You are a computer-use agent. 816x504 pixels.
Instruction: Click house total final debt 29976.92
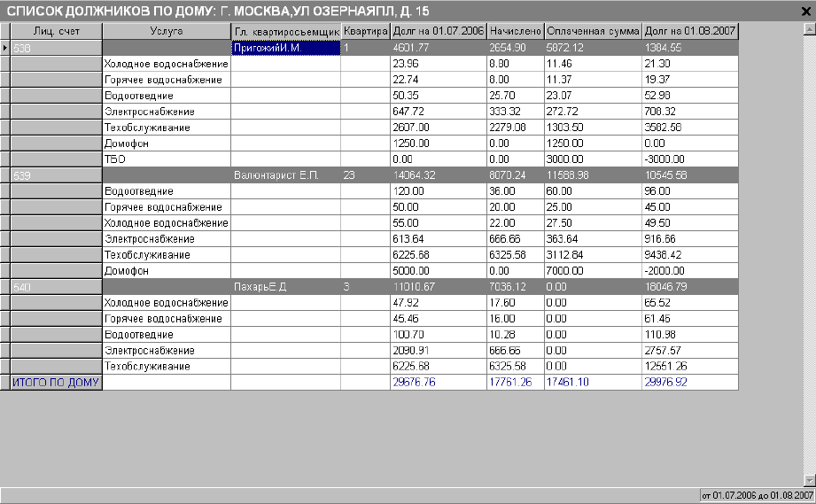click(690, 383)
